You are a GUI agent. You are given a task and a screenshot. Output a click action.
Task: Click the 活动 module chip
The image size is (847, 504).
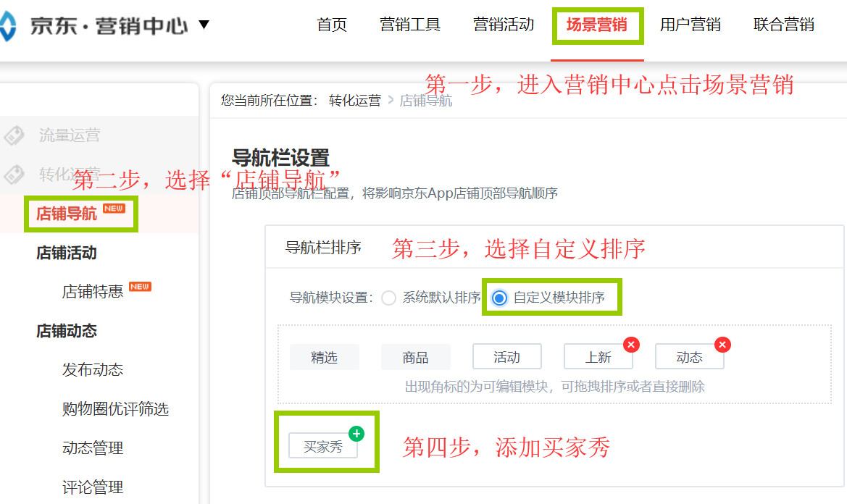tap(506, 357)
